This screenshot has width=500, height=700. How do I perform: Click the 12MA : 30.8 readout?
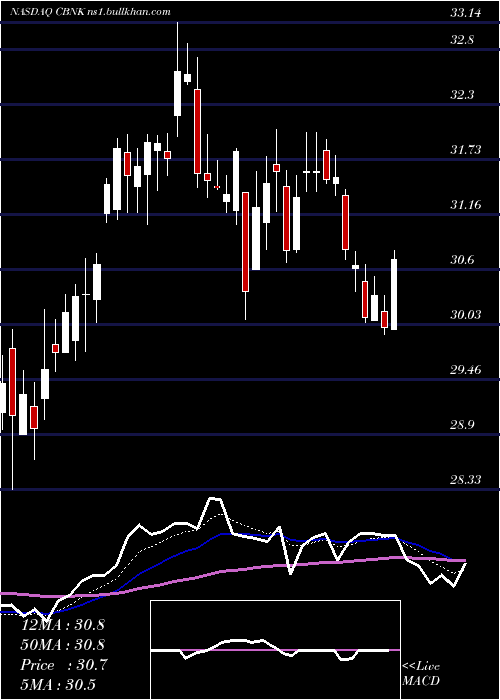click(x=63, y=625)
